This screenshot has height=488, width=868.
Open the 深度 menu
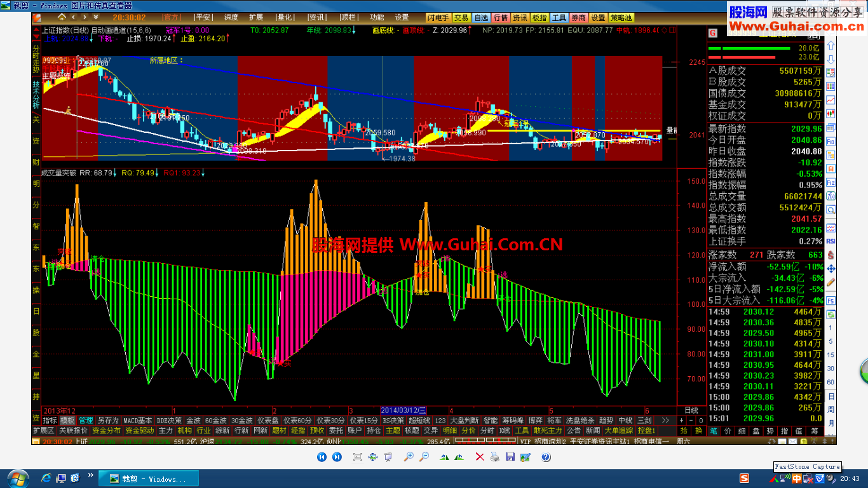tap(231, 17)
